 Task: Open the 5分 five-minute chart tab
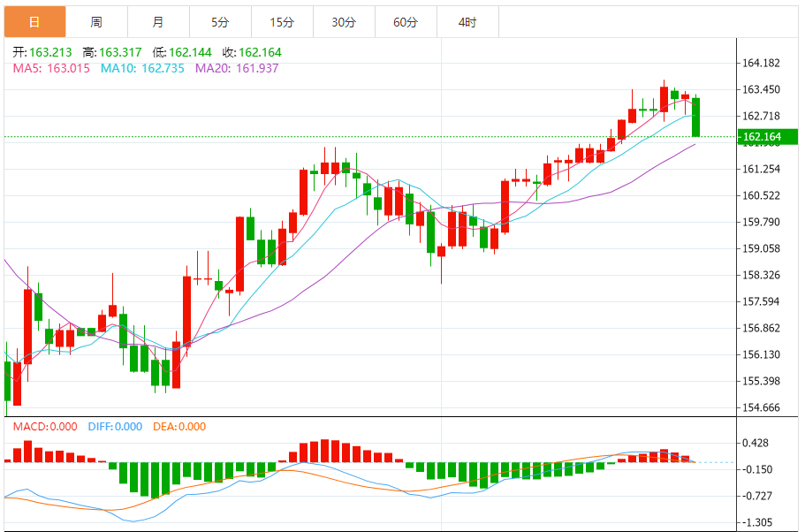[x=220, y=22]
